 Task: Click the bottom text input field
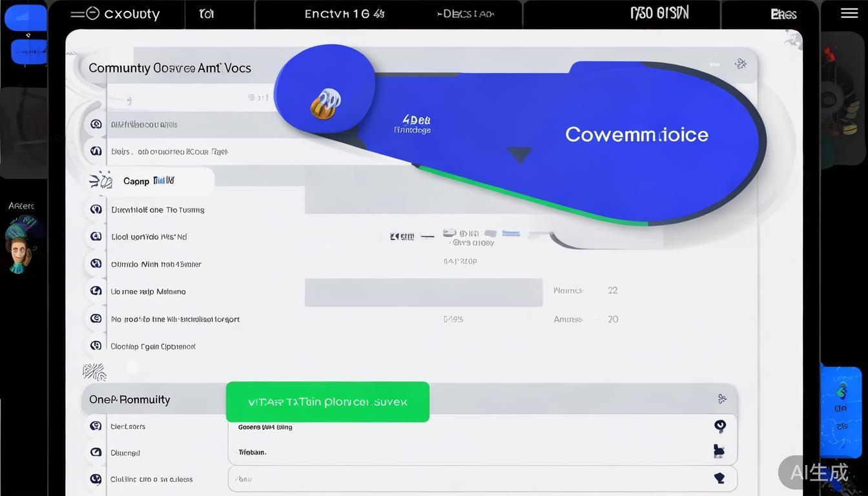(452, 479)
